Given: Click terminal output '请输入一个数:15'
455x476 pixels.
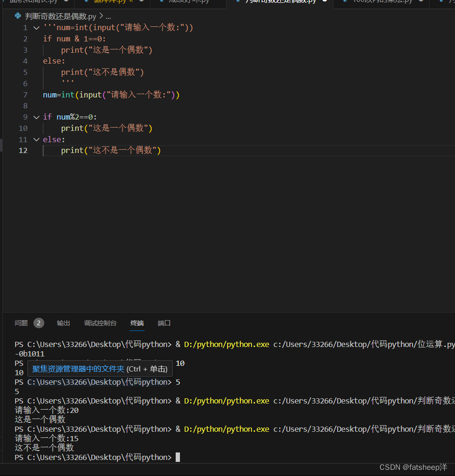Looking at the screenshot, I should tap(47, 439).
